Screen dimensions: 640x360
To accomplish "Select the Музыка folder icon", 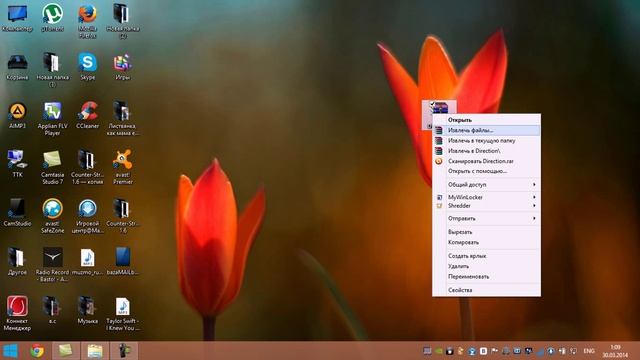I will click(x=87, y=310).
